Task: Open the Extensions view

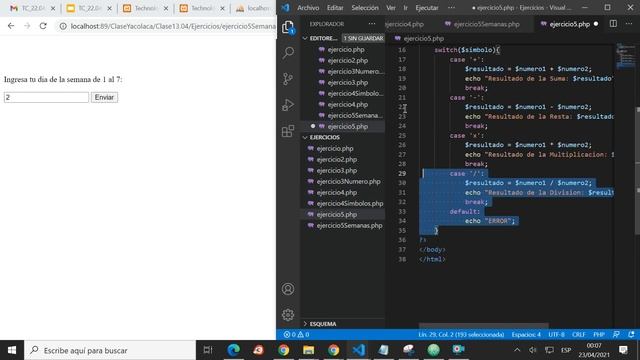Action: (x=288, y=131)
